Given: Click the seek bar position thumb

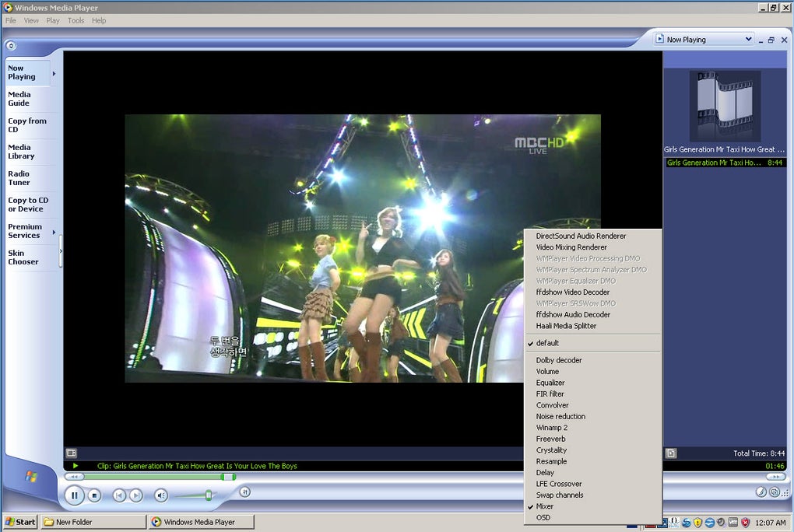Looking at the screenshot, I should tap(228, 477).
